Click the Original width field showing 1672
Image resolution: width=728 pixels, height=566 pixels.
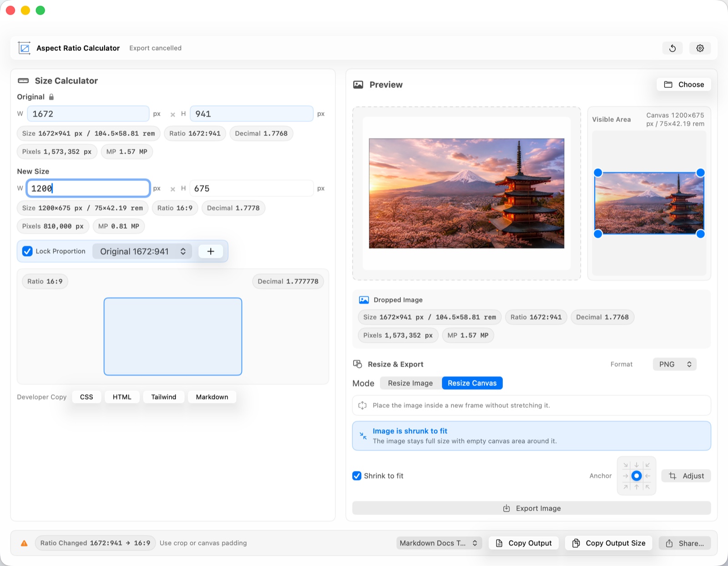tap(88, 114)
